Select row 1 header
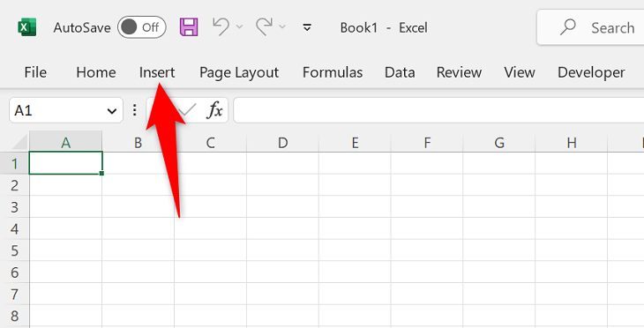644x328 pixels. [x=15, y=163]
